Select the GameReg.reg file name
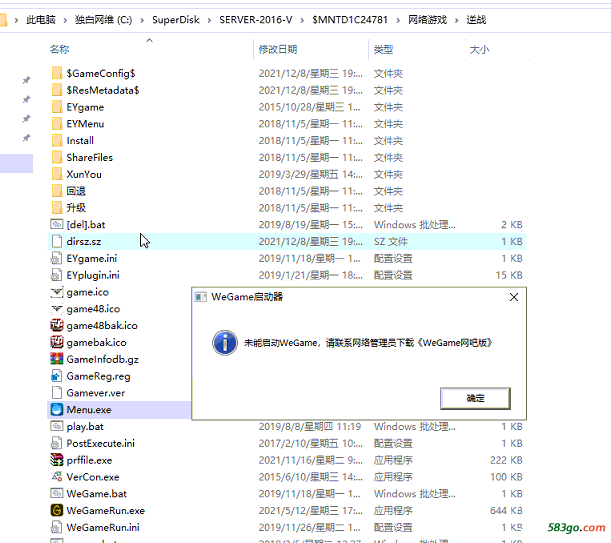Image resolution: width=611 pixels, height=543 pixels. pos(98,376)
